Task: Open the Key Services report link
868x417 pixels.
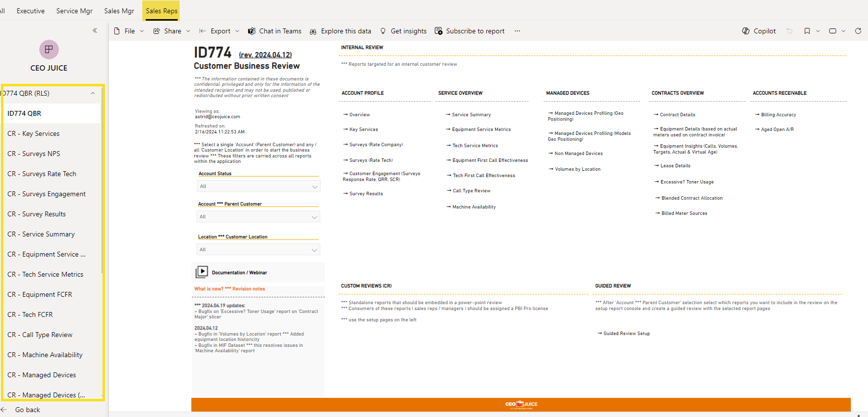Action: 360,130
